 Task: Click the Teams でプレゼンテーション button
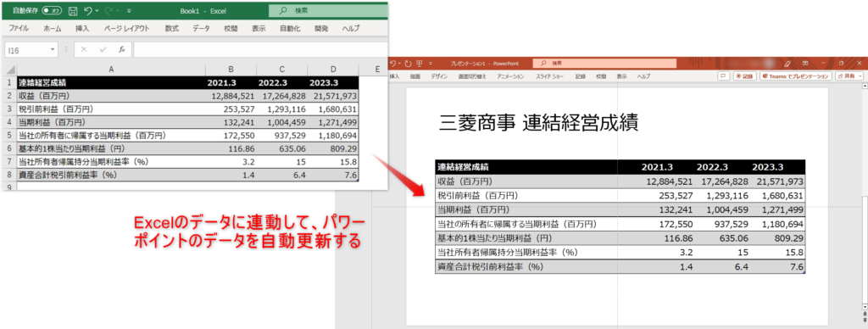796,76
